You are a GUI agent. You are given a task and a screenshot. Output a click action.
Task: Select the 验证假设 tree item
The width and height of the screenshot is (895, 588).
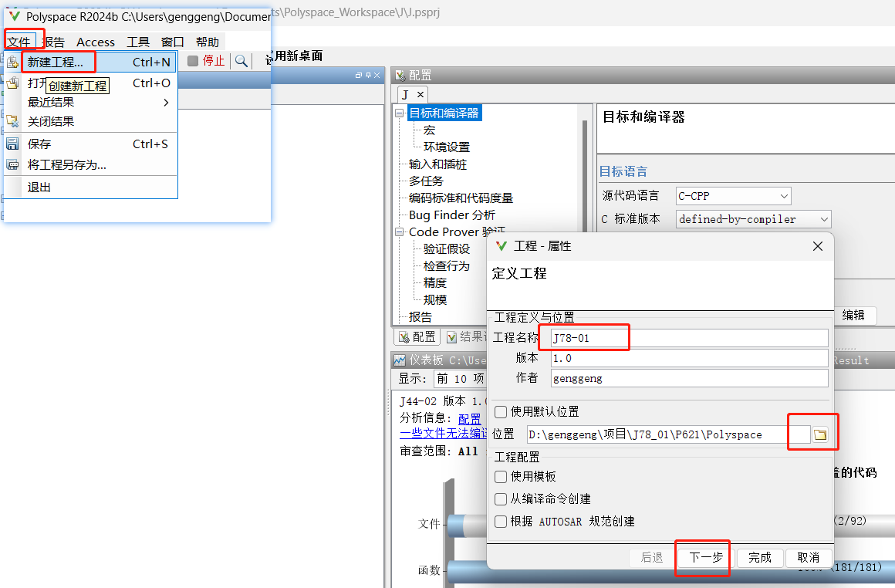pos(447,249)
